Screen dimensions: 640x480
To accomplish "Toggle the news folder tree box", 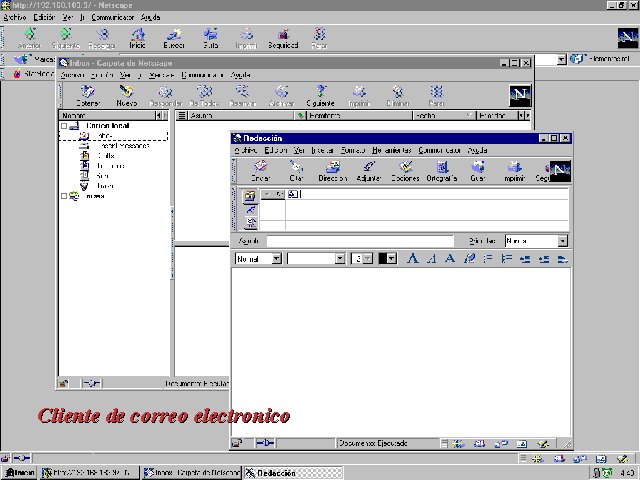I will (65, 196).
